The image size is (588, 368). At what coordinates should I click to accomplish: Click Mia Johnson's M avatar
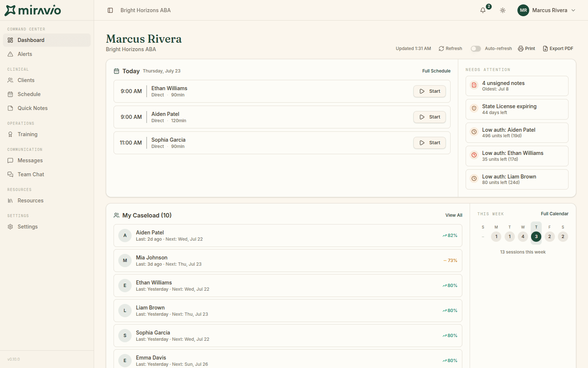point(125,261)
